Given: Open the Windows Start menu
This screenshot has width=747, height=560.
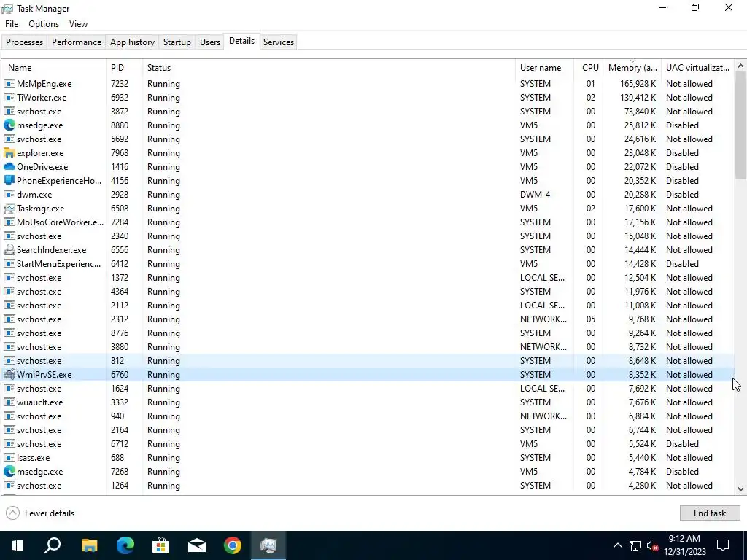Looking at the screenshot, I should coord(18,545).
